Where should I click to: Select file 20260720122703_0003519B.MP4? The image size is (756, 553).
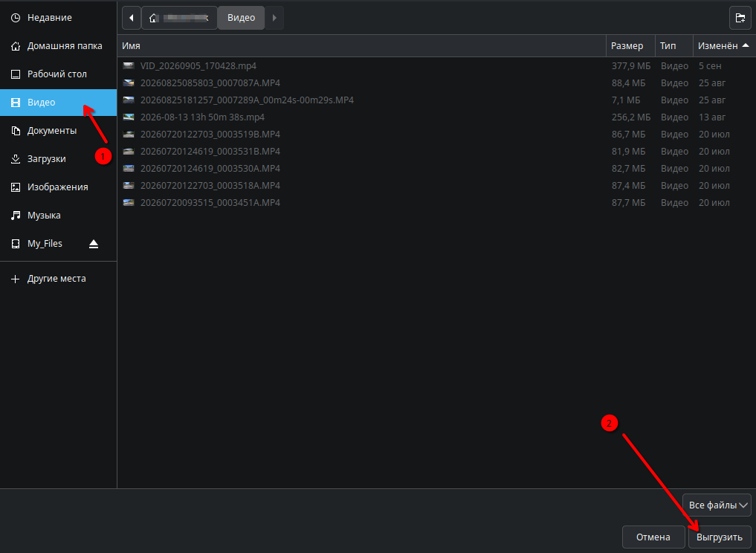436,135
